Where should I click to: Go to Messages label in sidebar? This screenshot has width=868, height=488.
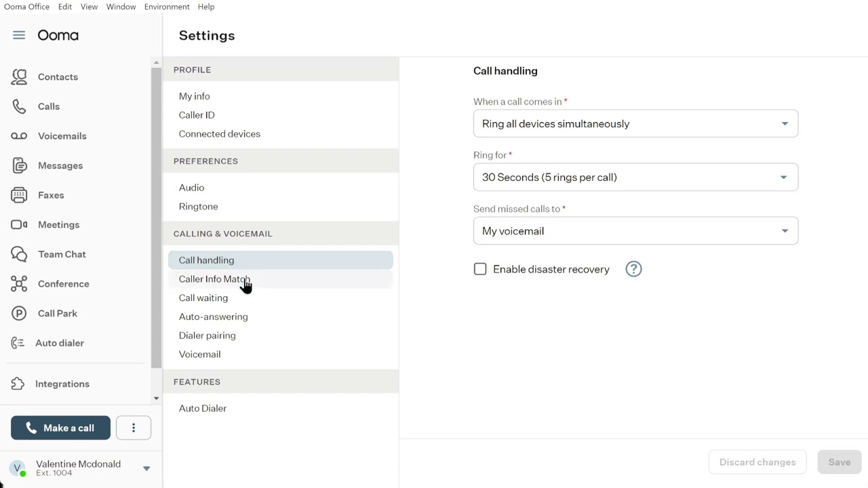pos(60,165)
